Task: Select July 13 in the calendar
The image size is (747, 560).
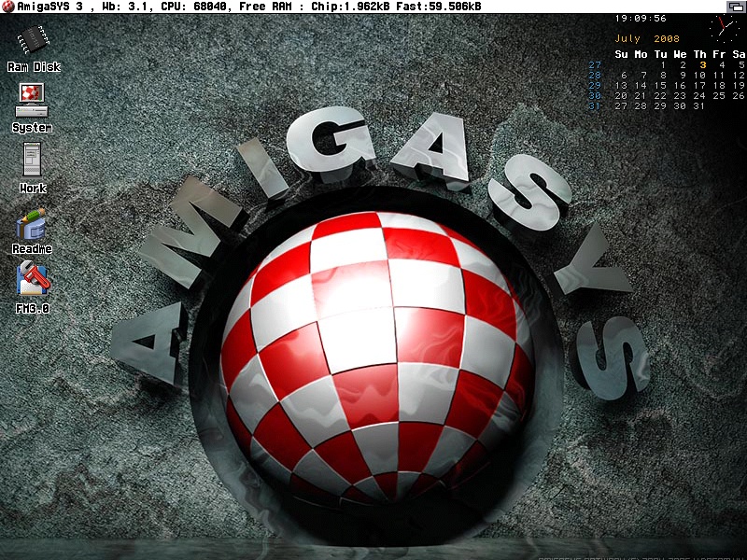Action: [621, 86]
